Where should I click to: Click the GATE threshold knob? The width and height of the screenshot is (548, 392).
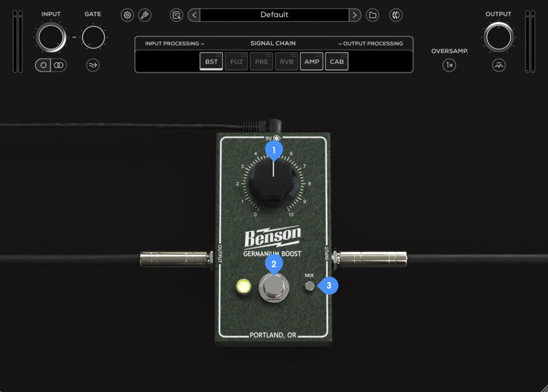tap(93, 37)
